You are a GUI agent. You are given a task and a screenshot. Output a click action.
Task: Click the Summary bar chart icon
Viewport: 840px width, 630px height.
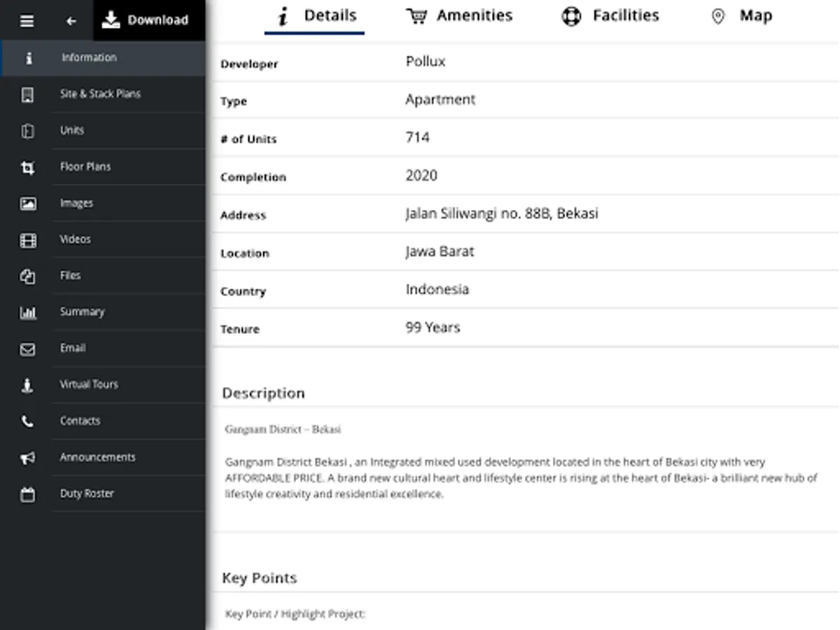click(x=28, y=312)
